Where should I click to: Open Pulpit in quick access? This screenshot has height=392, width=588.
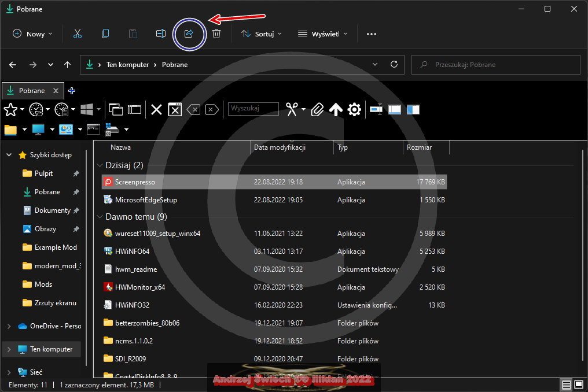coord(44,173)
